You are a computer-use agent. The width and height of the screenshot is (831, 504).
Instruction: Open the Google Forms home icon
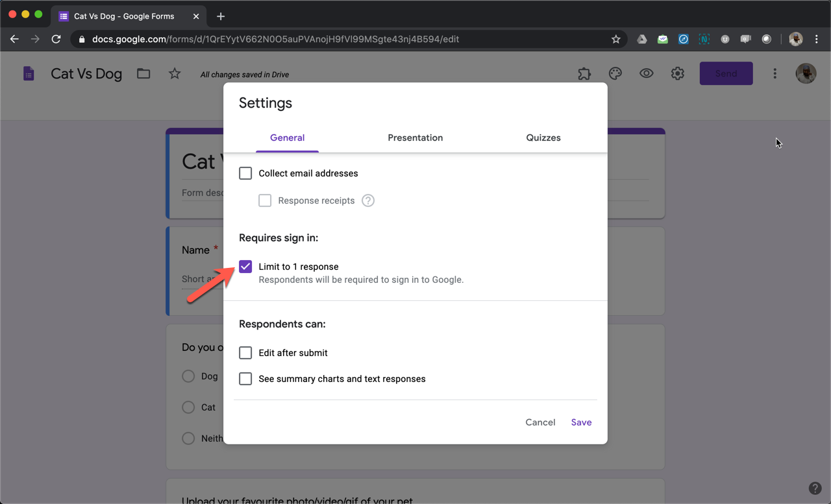click(x=29, y=74)
